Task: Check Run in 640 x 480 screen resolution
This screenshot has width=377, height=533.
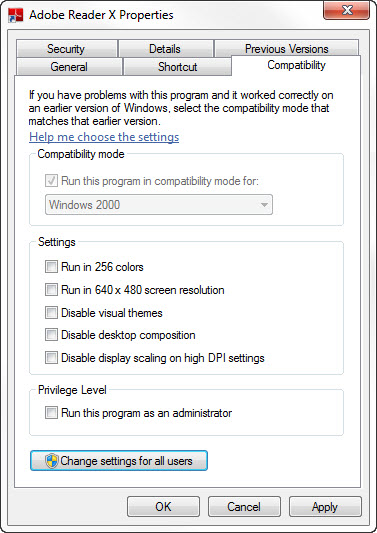Action: [51, 290]
